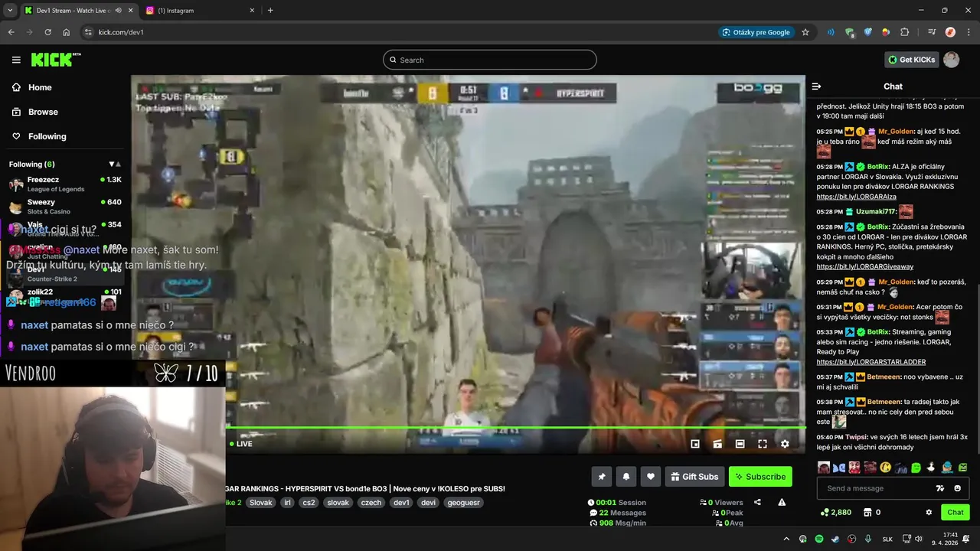Toggle picture-in-picture on the video player
Viewport: 980px width, 551px height.
coord(695,444)
